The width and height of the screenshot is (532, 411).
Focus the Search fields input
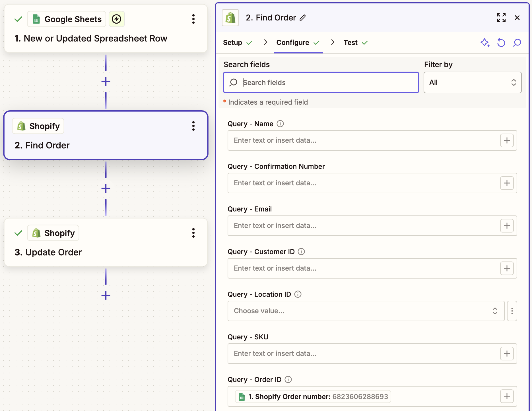321,82
